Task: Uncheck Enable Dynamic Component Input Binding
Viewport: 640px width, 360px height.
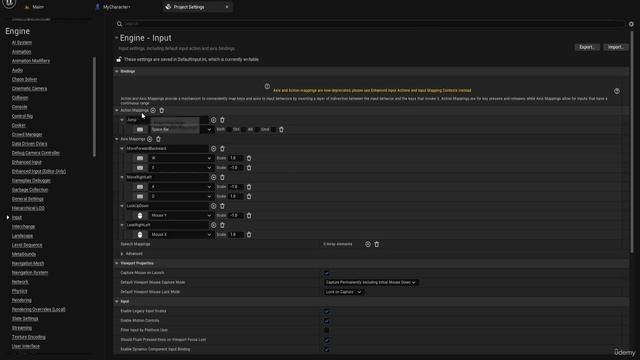Action: (327, 349)
